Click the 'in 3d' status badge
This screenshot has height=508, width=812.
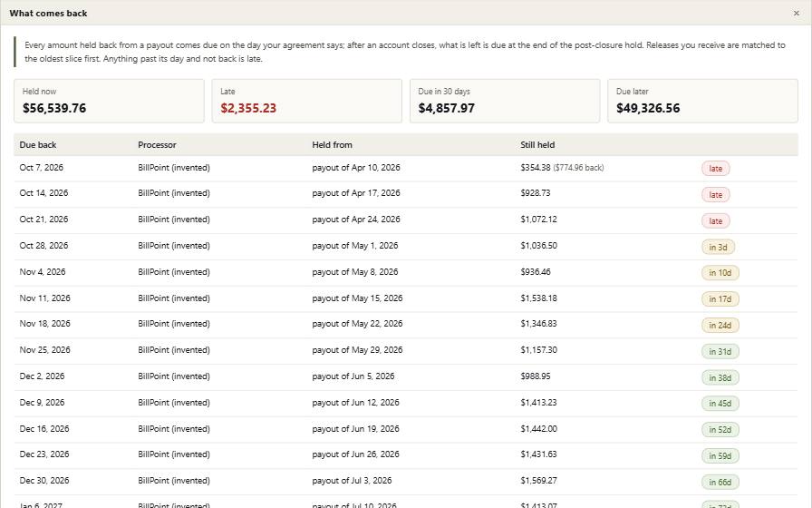[x=718, y=248]
